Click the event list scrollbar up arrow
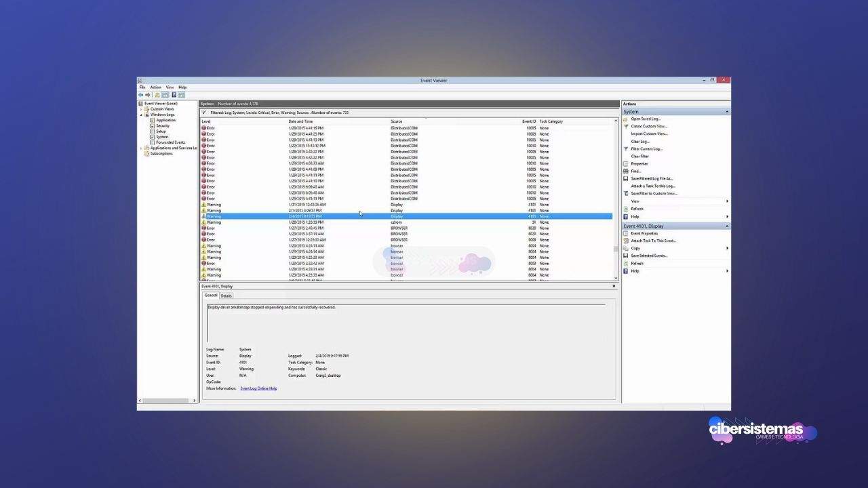 pyautogui.click(x=616, y=121)
